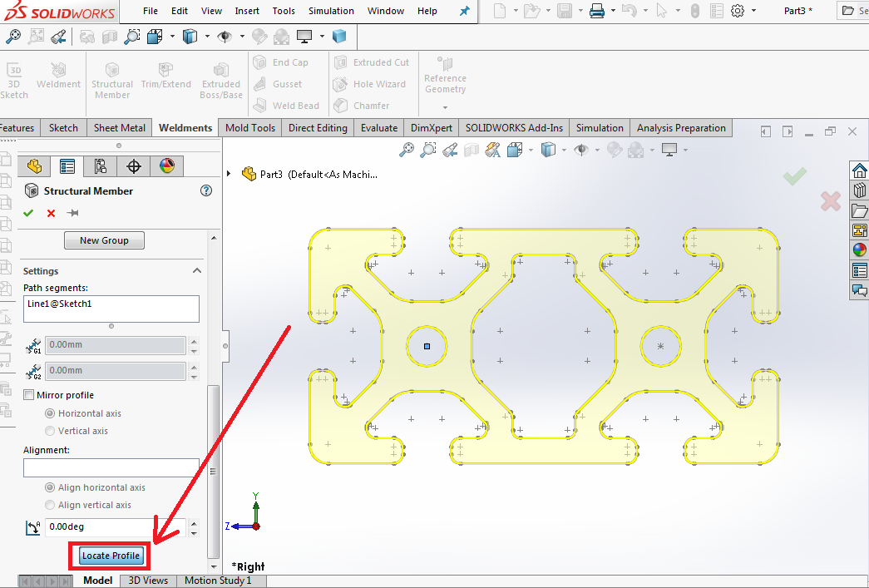This screenshot has height=588, width=869.
Task: Click the Path segments selection box
Action: [111, 309]
